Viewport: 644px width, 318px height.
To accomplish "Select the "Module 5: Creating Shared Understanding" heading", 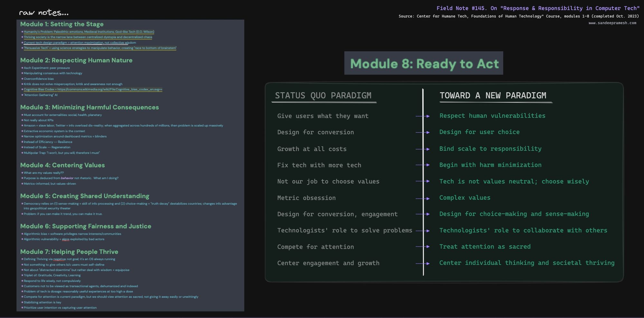I will click(85, 196).
